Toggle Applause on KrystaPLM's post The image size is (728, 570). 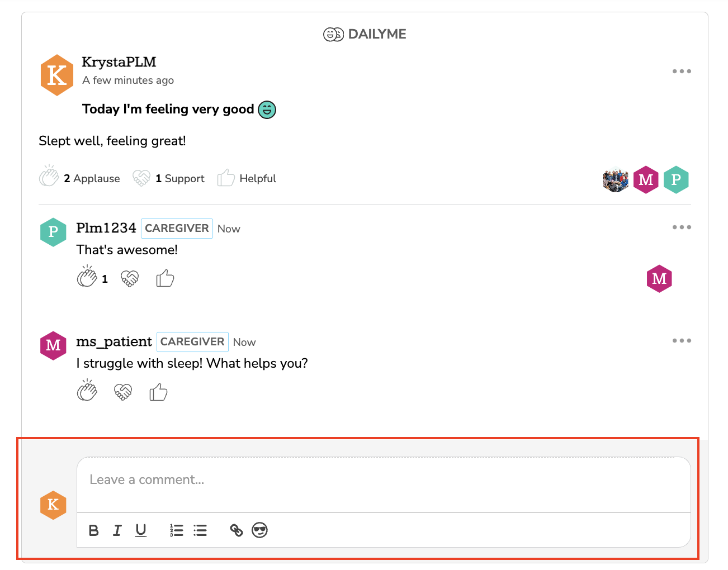pos(49,178)
